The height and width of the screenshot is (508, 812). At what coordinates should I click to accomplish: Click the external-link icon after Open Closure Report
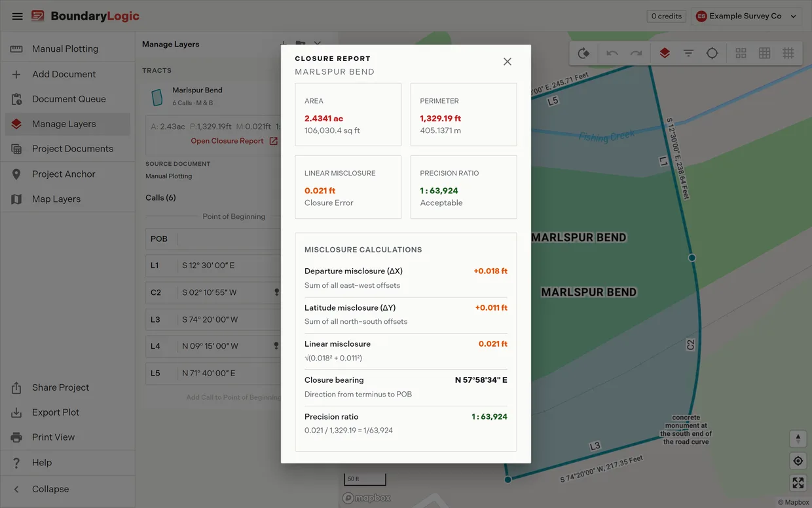274,141
